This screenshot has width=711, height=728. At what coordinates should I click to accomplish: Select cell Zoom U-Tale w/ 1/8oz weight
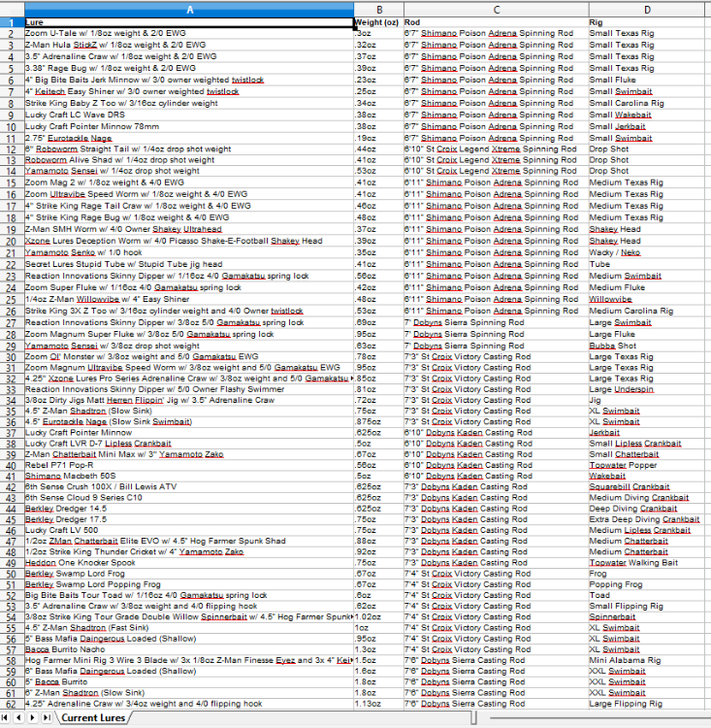189,33
